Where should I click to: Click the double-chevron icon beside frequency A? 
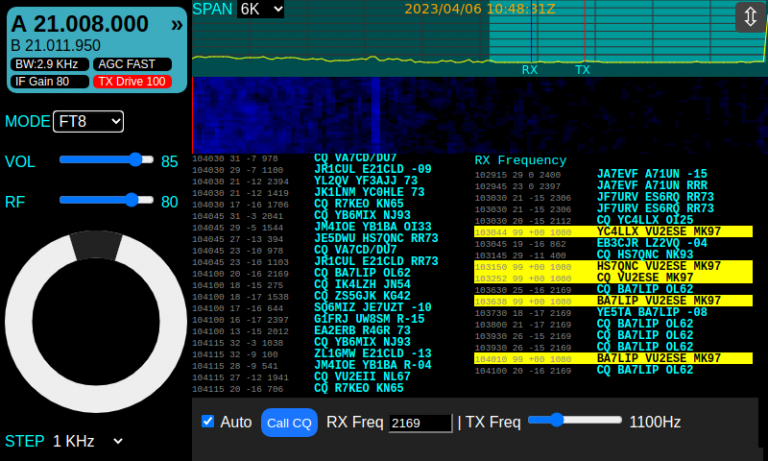point(176,25)
